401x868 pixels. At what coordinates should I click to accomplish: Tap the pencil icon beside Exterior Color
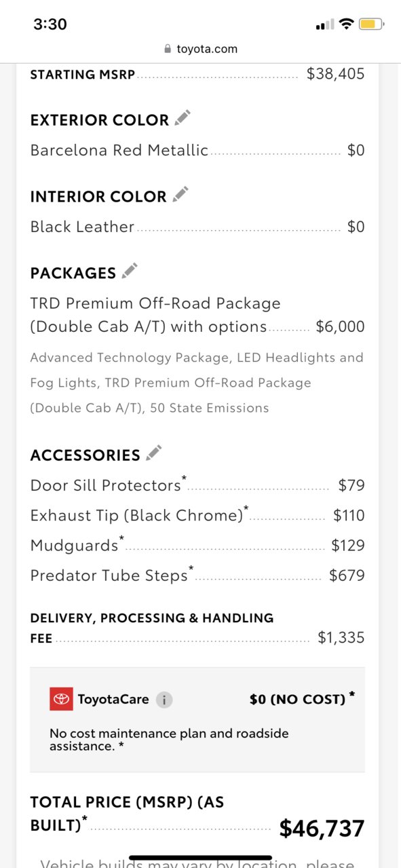[x=183, y=118]
